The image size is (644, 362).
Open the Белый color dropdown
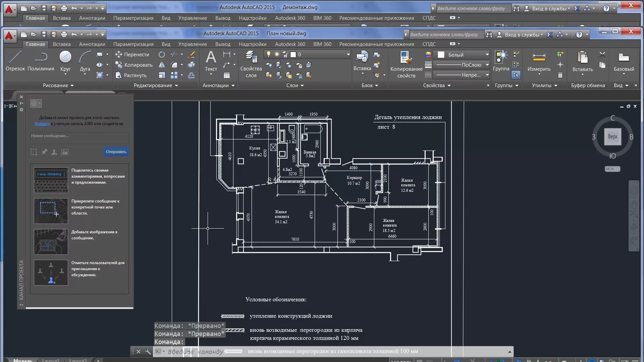click(487, 55)
